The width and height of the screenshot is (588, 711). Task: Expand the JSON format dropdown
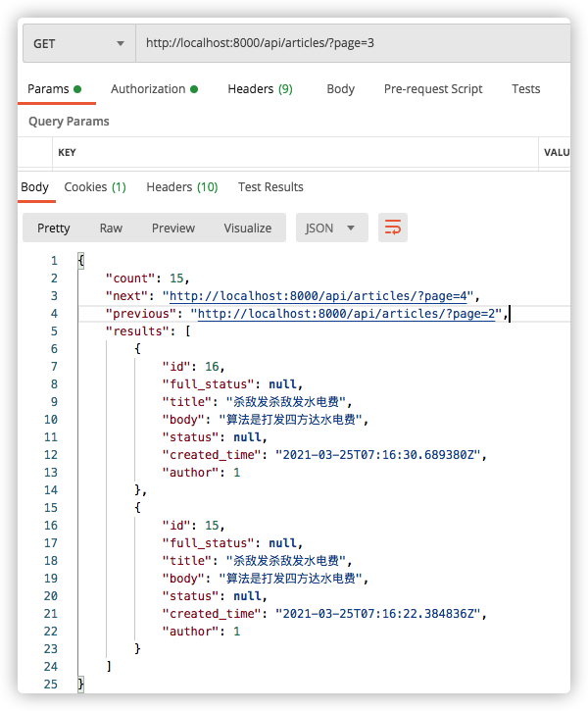[x=331, y=228]
